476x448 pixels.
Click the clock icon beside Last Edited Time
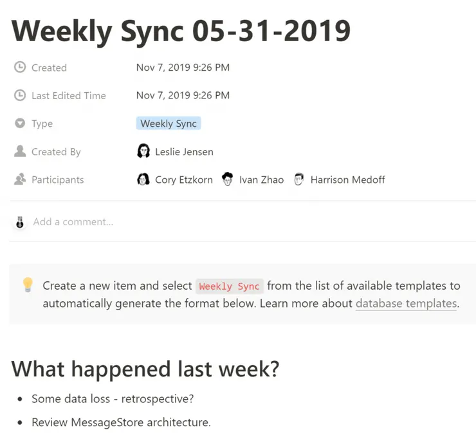pos(20,96)
